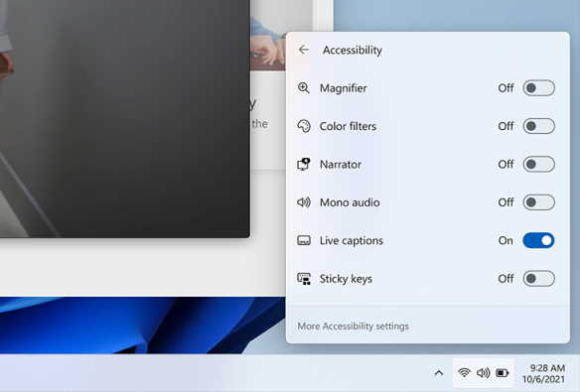The image size is (580, 392).
Task: Click the Magnifier label
Action: pyautogui.click(x=344, y=88)
